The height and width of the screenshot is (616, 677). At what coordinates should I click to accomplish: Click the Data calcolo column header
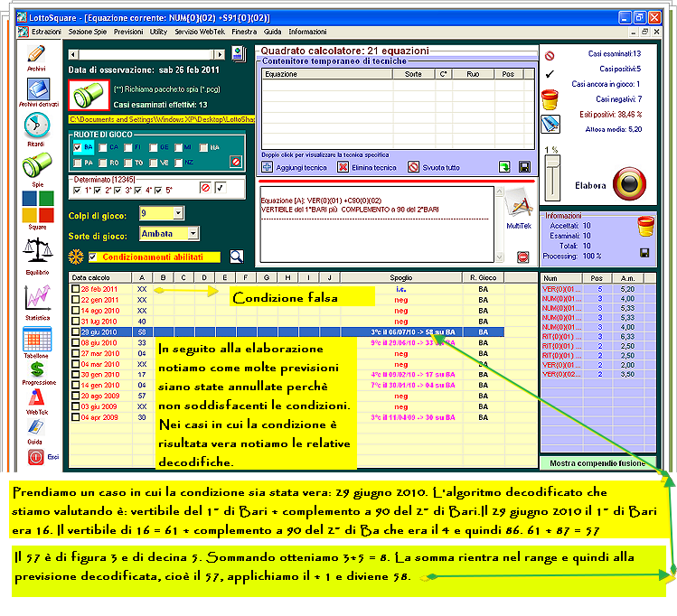tap(100, 277)
